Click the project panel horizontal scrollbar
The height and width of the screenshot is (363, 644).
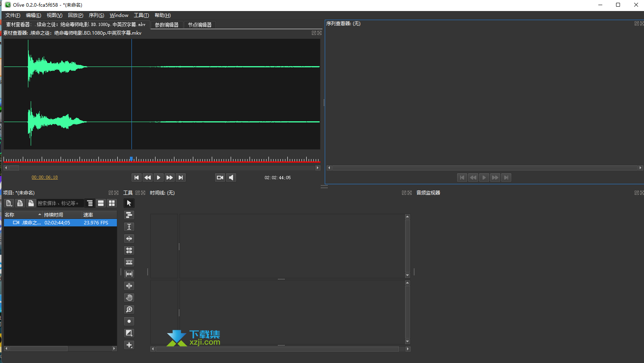38,348
